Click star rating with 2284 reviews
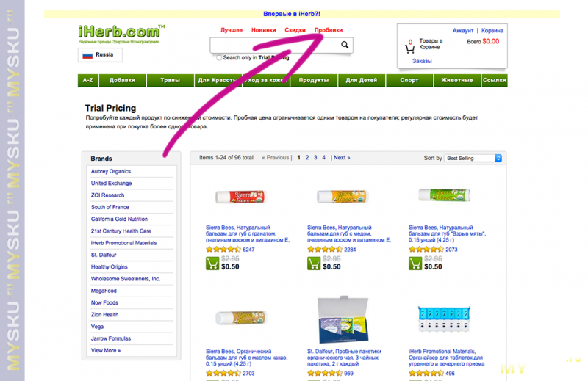Image resolution: width=588 pixels, height=381 pixels. 324,250
